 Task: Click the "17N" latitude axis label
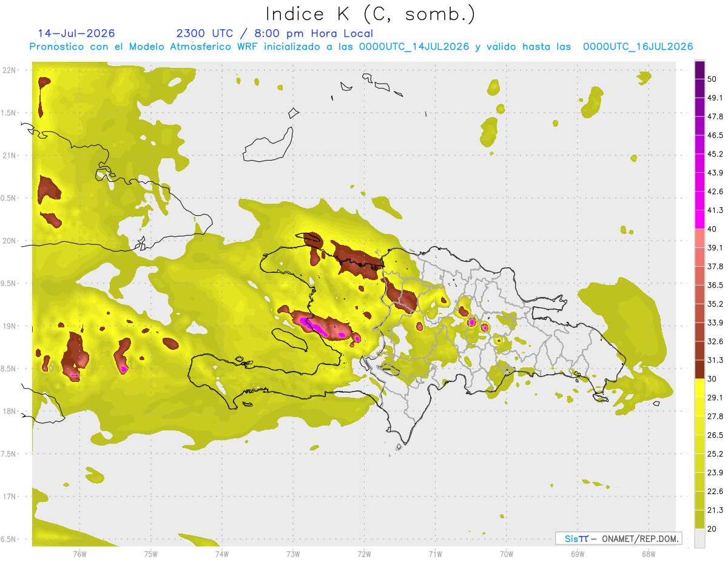tap(9, 497)
